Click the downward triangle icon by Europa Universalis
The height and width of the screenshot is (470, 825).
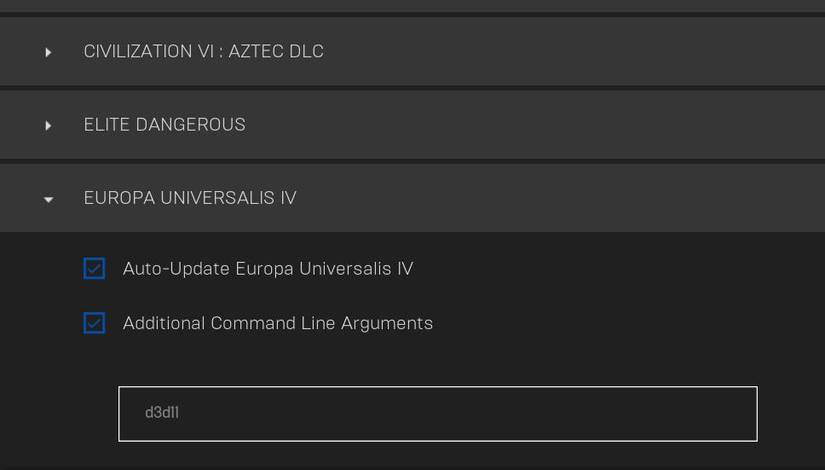pos(48,199)
